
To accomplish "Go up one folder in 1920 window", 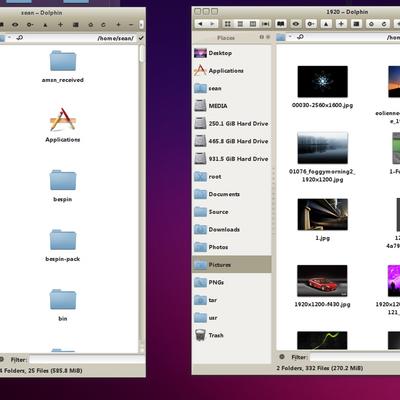I will click(x=326, y=24).
